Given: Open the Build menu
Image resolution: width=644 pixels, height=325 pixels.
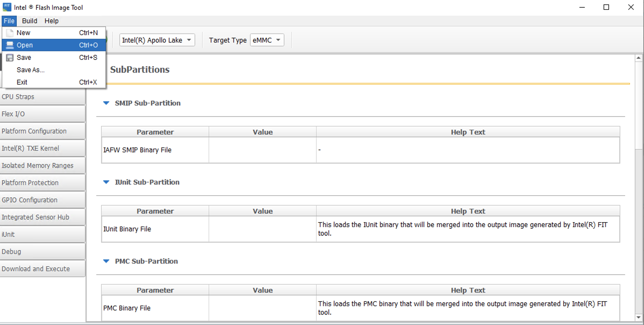Looking at the screenshot, I should tap(30, 21).
